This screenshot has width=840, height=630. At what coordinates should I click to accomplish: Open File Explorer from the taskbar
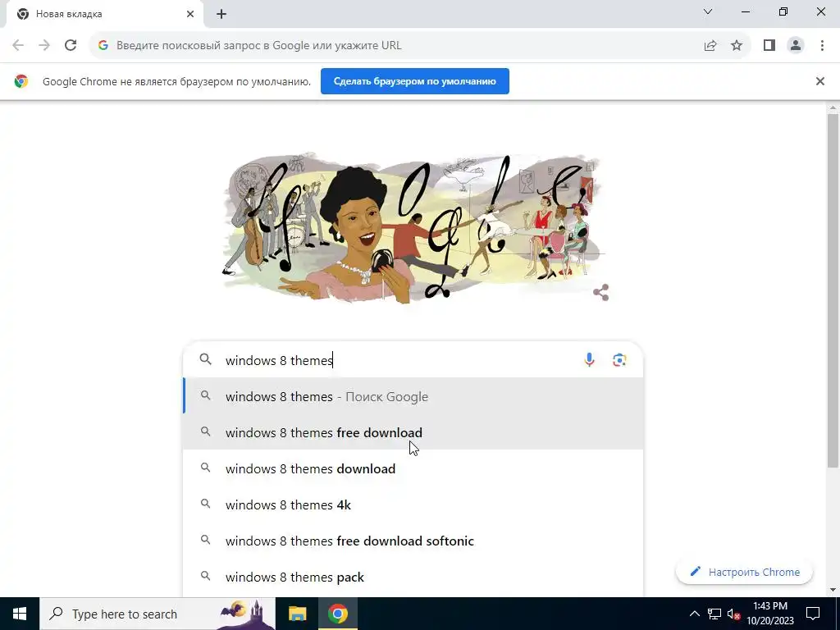(x=297, y=614)
